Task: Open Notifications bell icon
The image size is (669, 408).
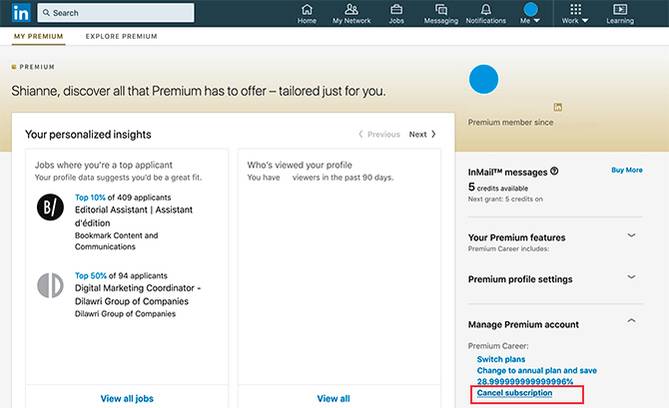Action: coord(486,10)
